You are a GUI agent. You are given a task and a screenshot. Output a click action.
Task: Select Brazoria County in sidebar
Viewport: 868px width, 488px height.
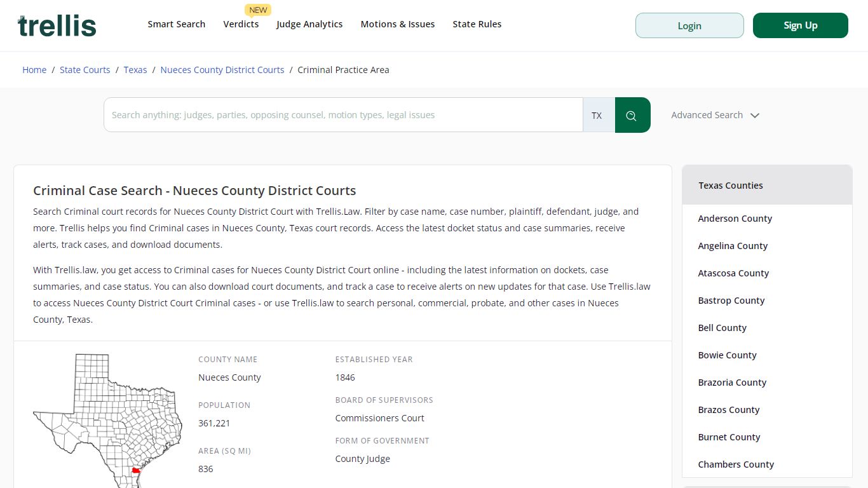(x=732, y=383)
